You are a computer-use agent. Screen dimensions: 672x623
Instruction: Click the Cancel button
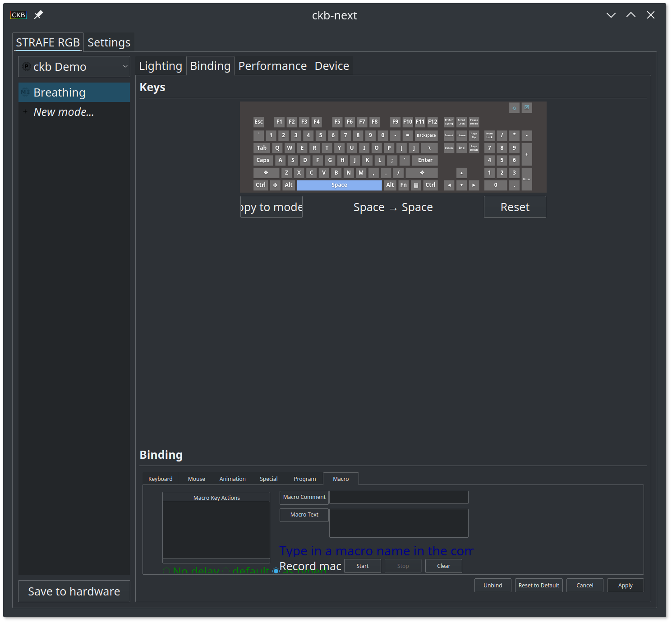(585, 586)
